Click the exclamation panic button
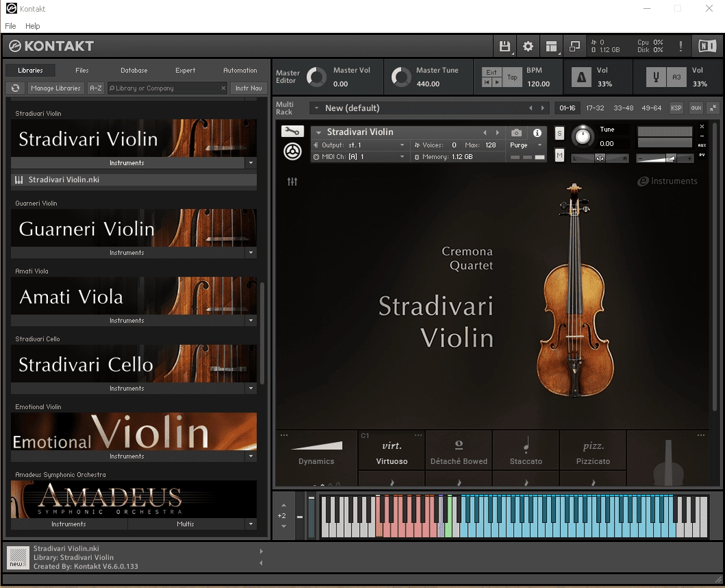 [x=680, y=46]
